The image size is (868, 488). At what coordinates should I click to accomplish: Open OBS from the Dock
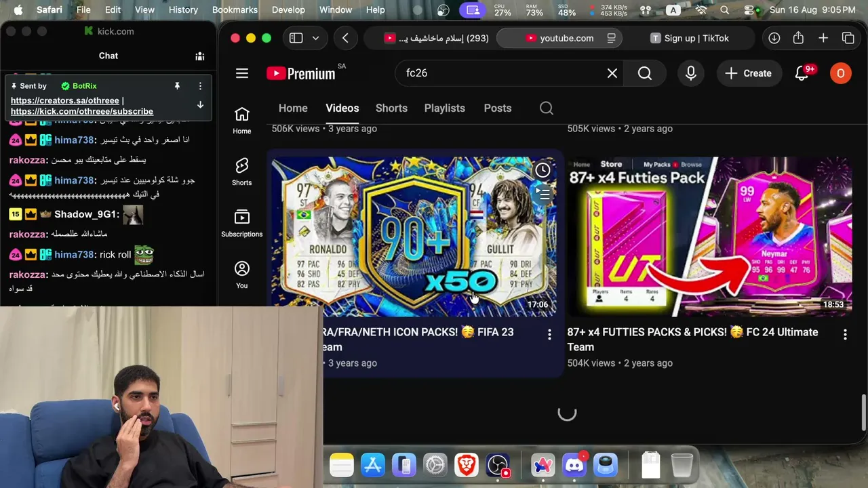click(498, 465)
